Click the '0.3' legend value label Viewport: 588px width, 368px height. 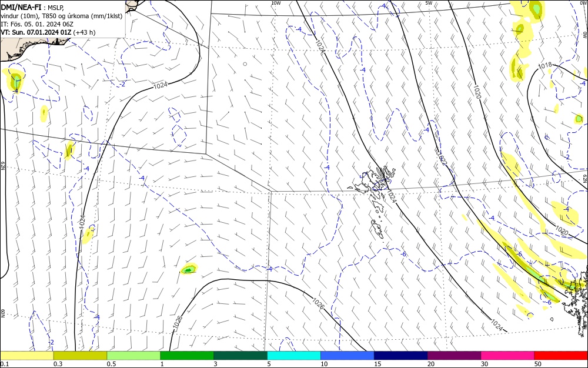[58, 364]
